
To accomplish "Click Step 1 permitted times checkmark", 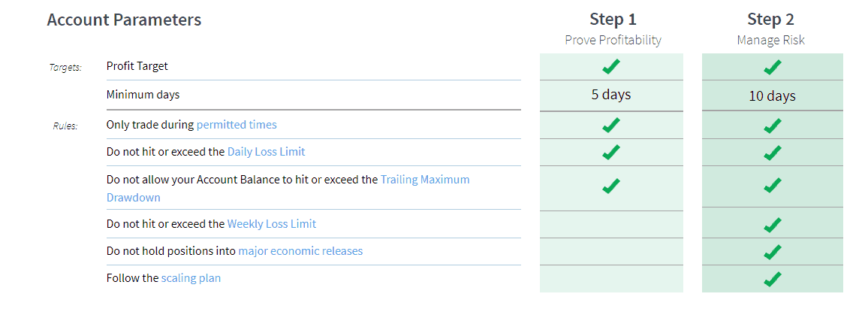I will 611,126.
